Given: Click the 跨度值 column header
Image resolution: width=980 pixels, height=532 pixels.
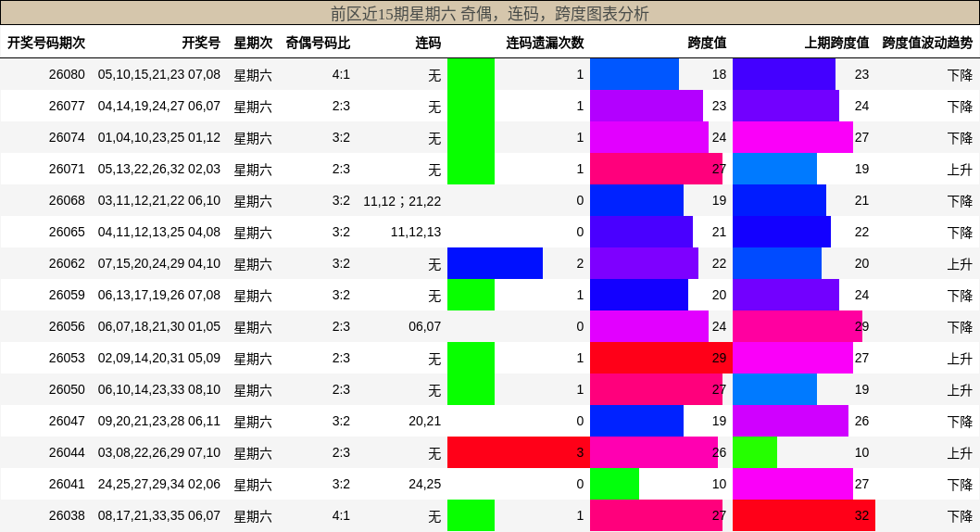Looking at the screenshot, I should tap(707, 43).
